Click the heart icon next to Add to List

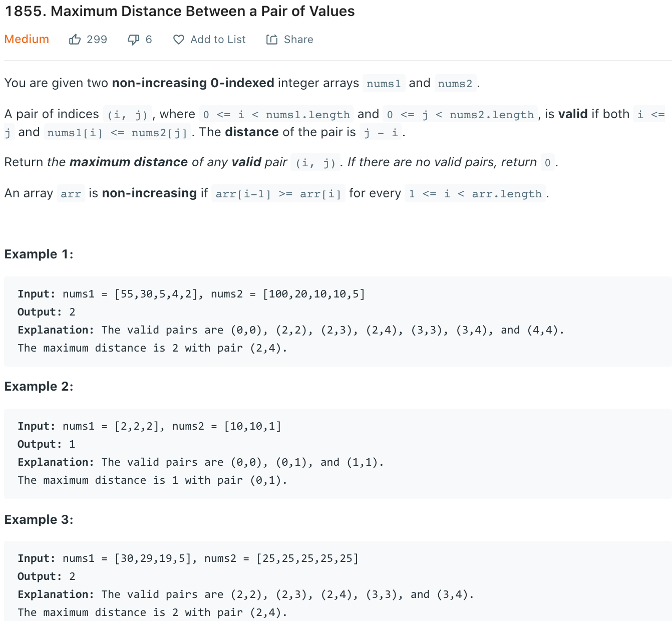(x=179, y=39)
